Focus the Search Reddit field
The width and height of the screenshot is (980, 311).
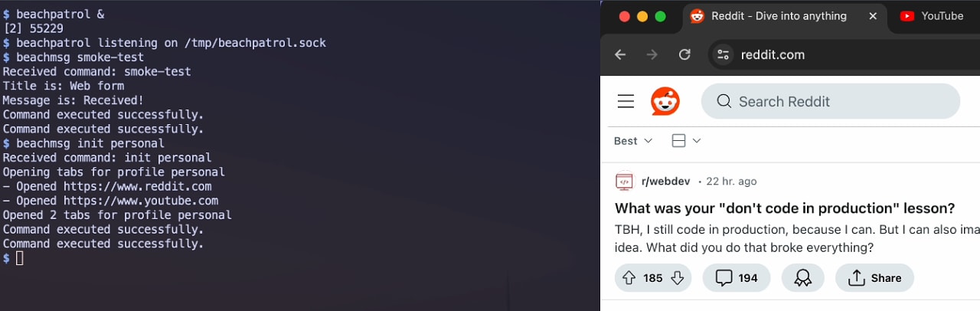(x=831, y=101)
